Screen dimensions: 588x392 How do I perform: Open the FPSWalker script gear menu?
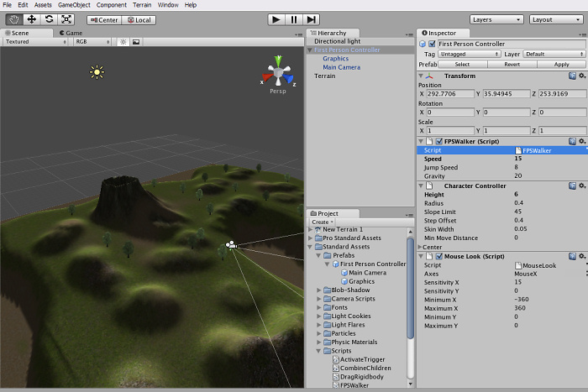[x=582, y=141]
